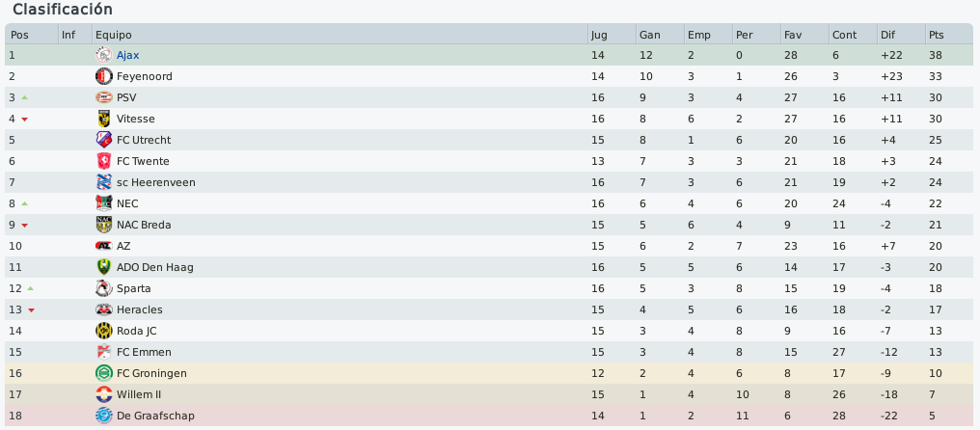The height and width of the screenshot is (430, 980).
Task: Click the Feyenoord club crest icon
Action: pyautogui.click(x=103, y=76)
